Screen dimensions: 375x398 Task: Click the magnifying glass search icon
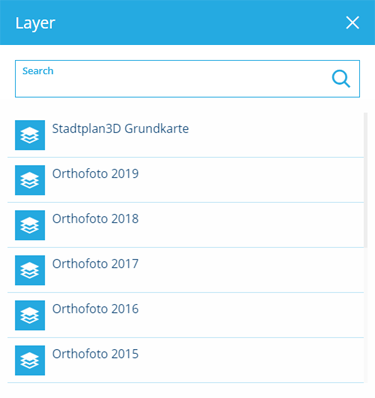coord(341,79)
